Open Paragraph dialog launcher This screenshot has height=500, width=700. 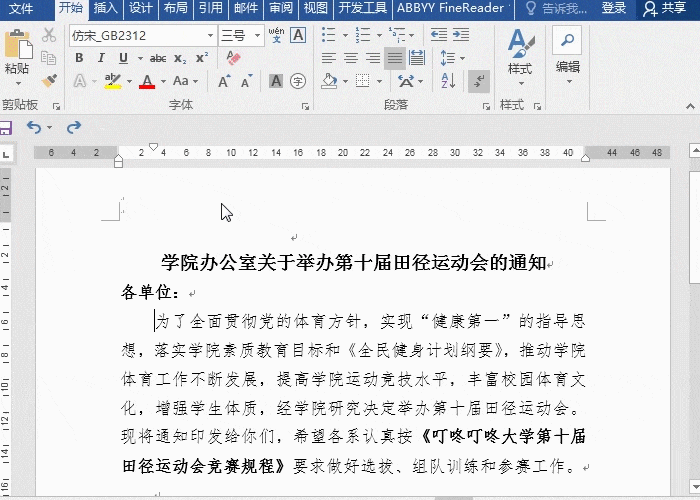pos(486,106)
